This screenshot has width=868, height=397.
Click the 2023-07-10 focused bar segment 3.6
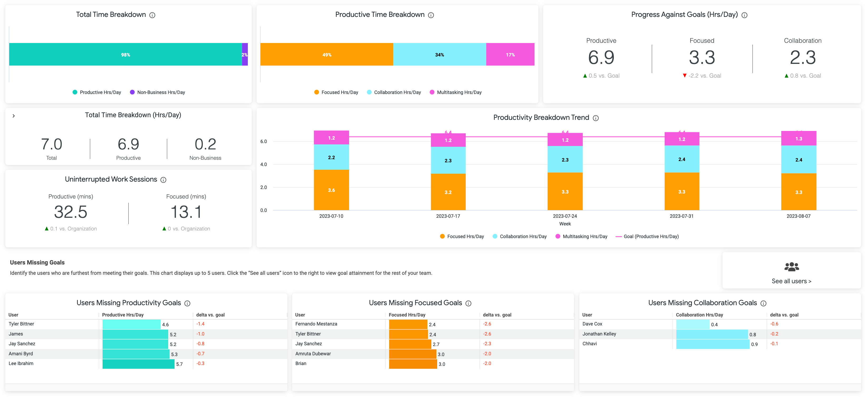[331, 190]
